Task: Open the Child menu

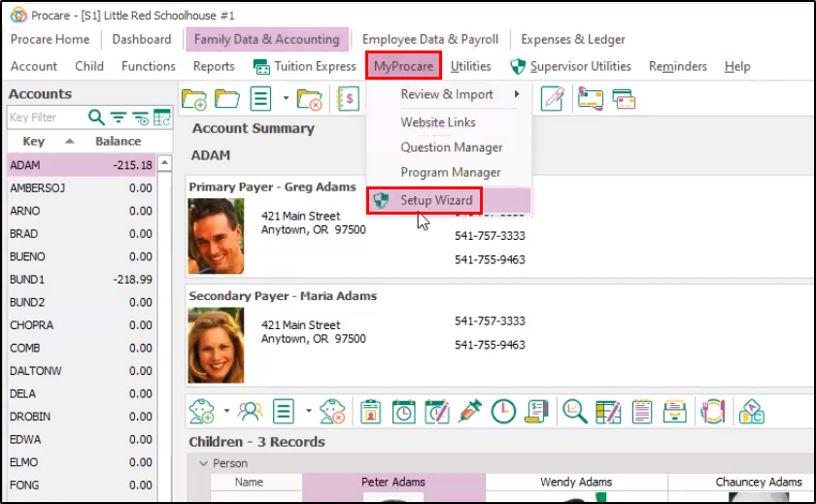Action: tap(89, 67)
